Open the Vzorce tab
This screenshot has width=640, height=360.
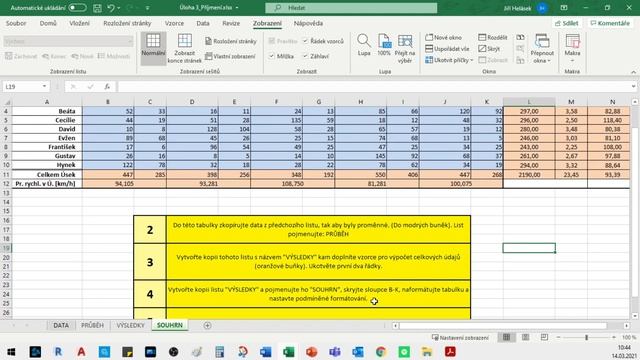[174, 23]
